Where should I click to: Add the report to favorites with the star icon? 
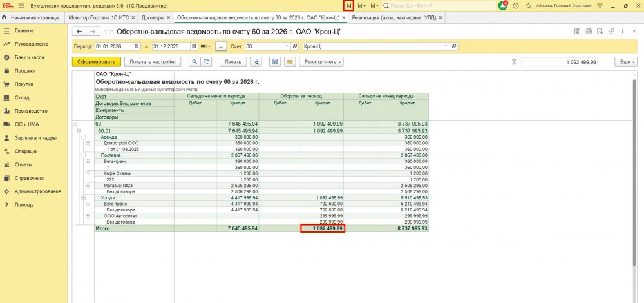108,32
